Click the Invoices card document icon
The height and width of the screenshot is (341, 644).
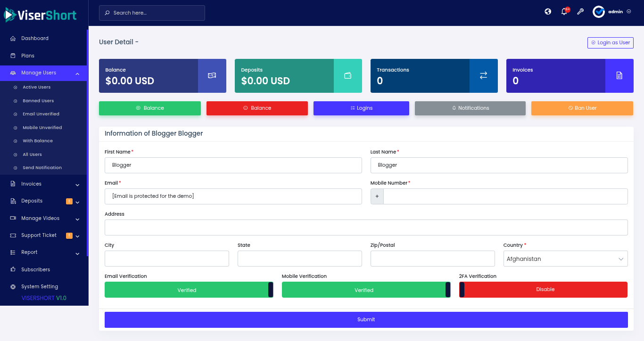coord(619,75)
